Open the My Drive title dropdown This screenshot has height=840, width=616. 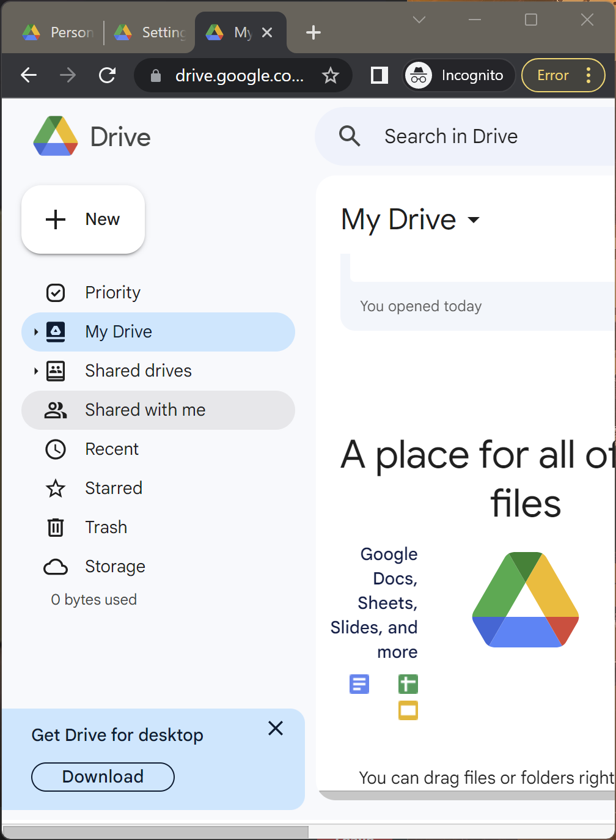tap(473, 220)
